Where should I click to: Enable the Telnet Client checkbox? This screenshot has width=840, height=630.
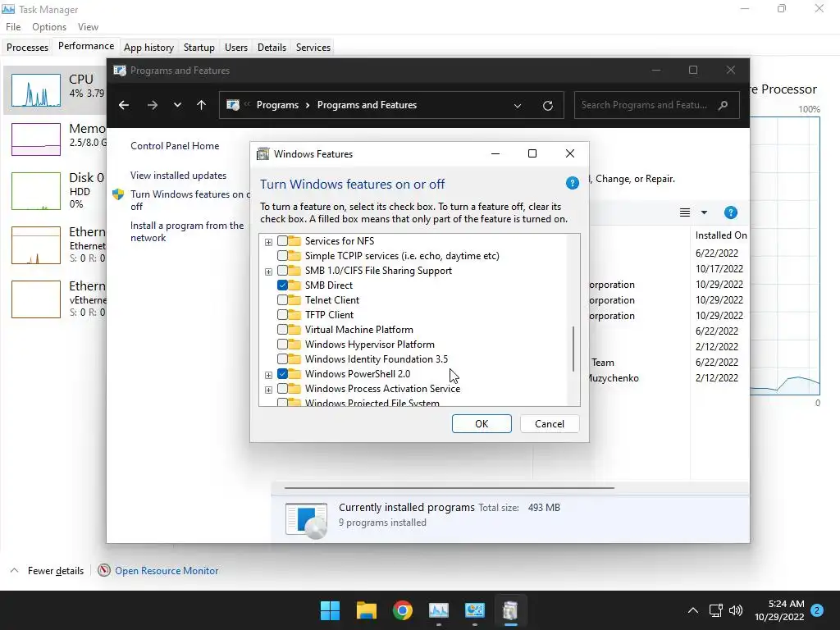pos(282,300)
